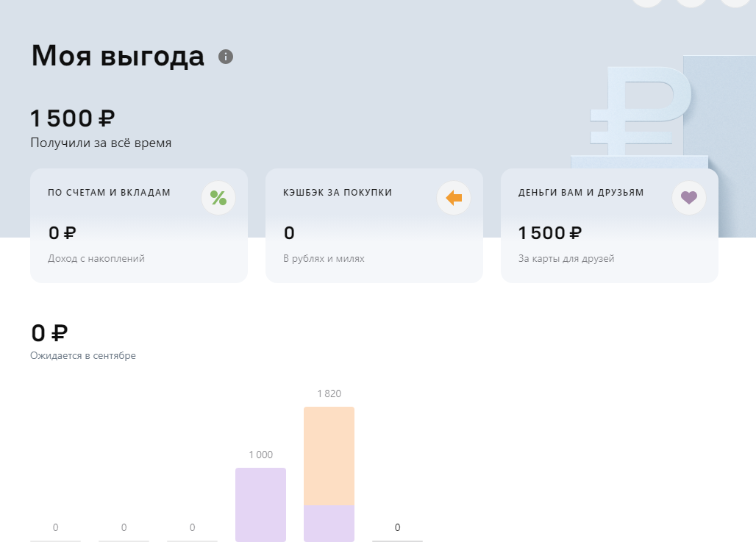
Task: Open the ДЕНЬГИ ВАМ И ДРУЗЬЯМ card
Action: point(610,224)
